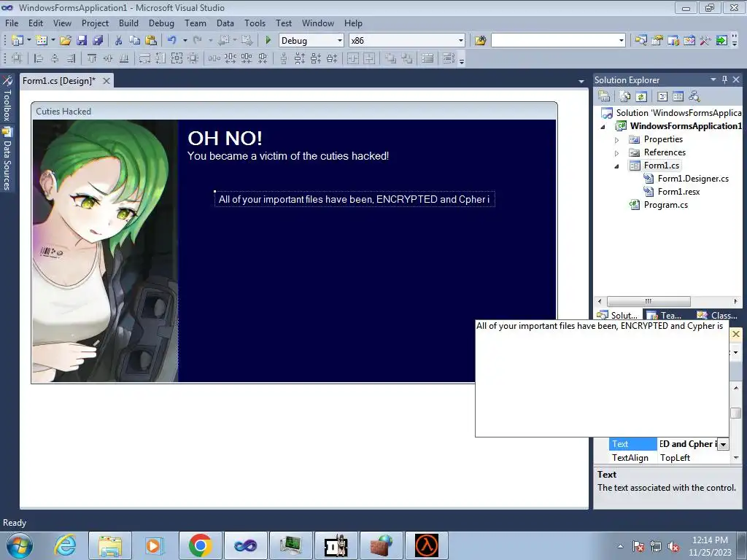Open the Text property dropdown arrow

click(723, 444)
